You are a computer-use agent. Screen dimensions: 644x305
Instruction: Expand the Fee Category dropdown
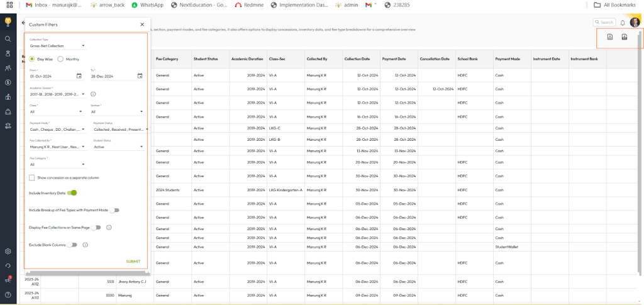click(x=57, y=165)
